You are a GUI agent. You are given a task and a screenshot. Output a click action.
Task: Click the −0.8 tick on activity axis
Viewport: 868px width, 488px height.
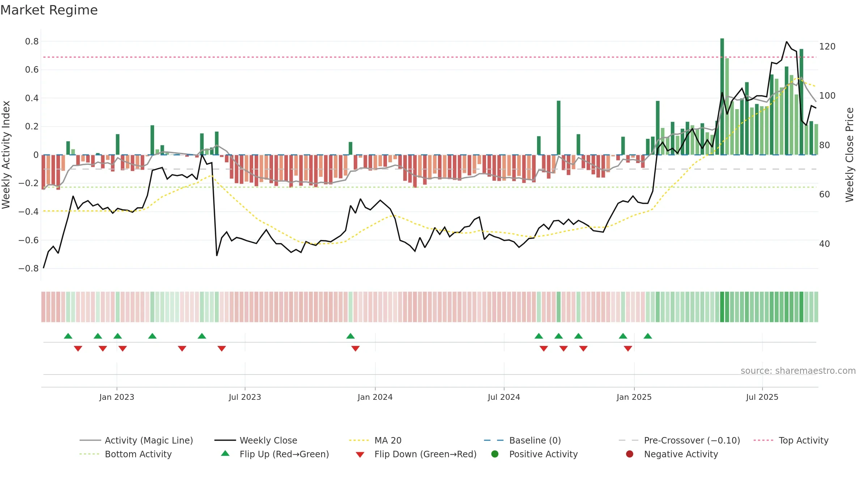pyautogui.click(x=29, y=268)
